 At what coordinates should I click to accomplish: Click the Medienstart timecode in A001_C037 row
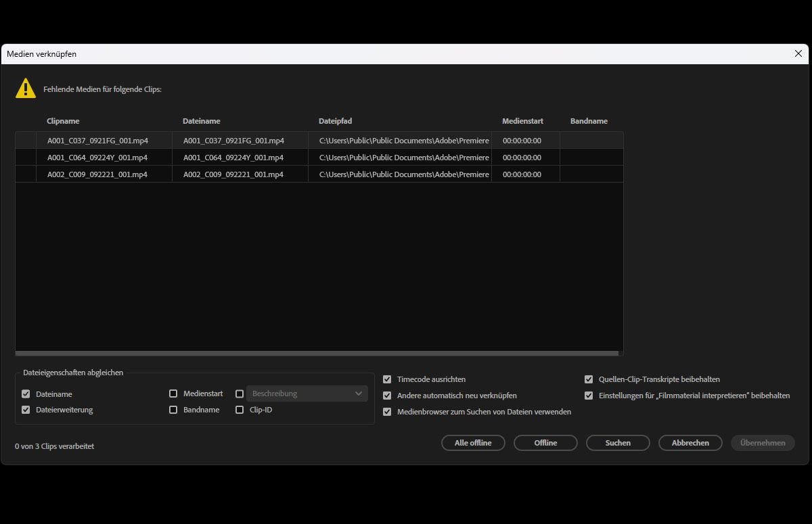[x=522, y=141]
